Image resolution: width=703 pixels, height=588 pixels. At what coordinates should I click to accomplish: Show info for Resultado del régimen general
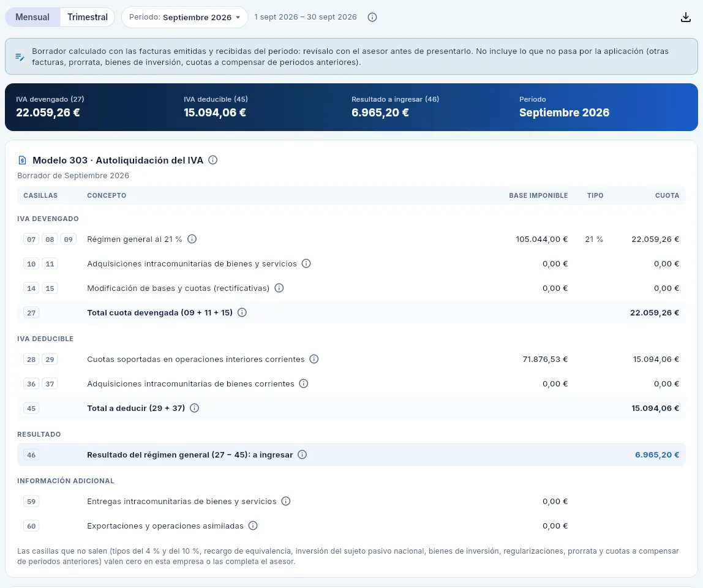(302, 454)
